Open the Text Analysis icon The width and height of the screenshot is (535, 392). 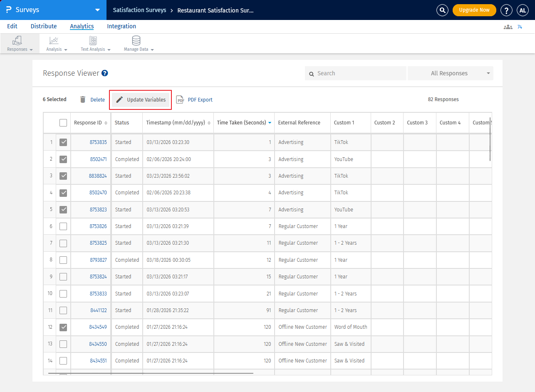[93, 41]
